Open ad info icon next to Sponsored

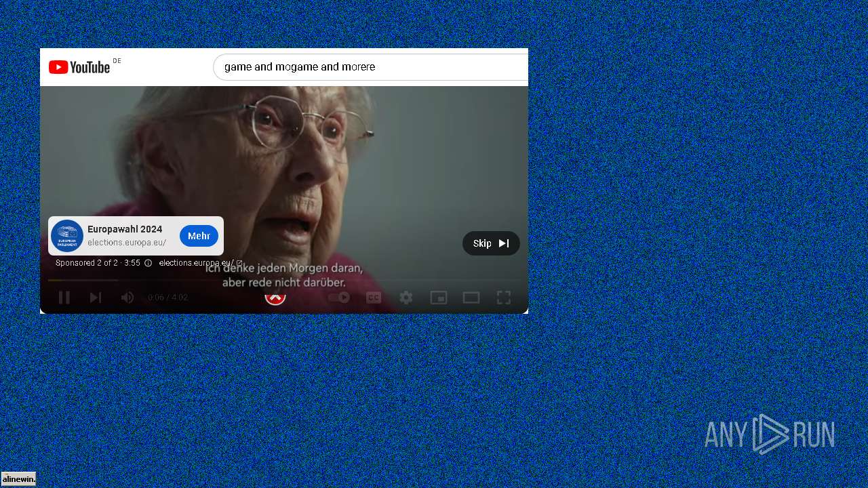(149, 263)
